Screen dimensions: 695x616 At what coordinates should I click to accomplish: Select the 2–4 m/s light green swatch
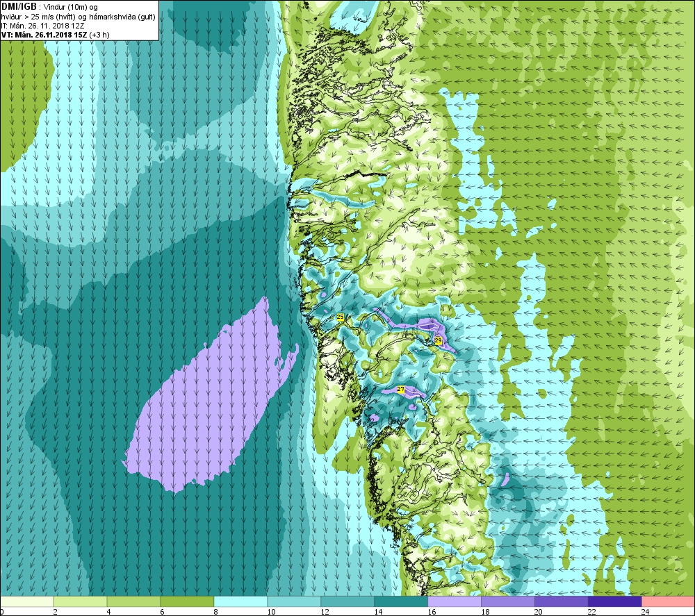pos(80,601)
